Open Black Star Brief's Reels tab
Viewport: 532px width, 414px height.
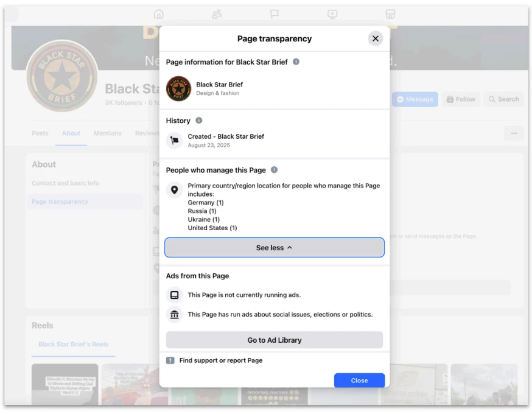pos(73,344)
